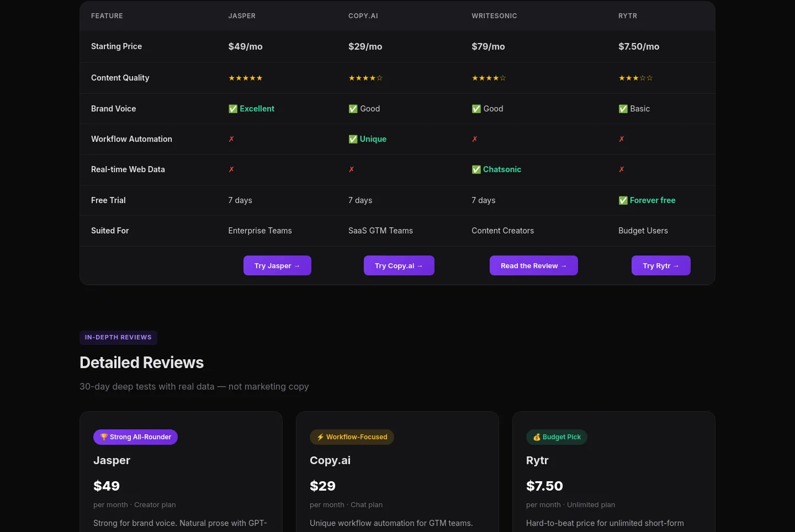Open the Try Copy.ai button

[399, 265]
